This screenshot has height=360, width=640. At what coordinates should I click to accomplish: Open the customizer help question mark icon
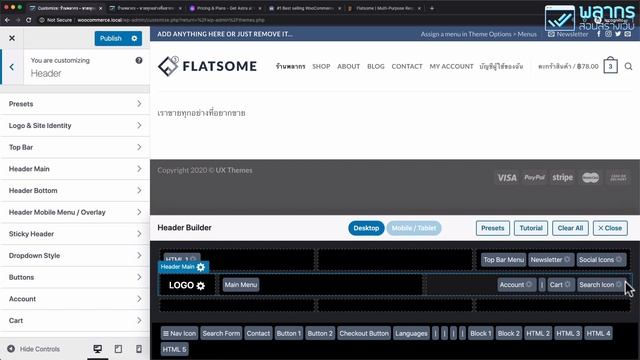pos(139,60)
